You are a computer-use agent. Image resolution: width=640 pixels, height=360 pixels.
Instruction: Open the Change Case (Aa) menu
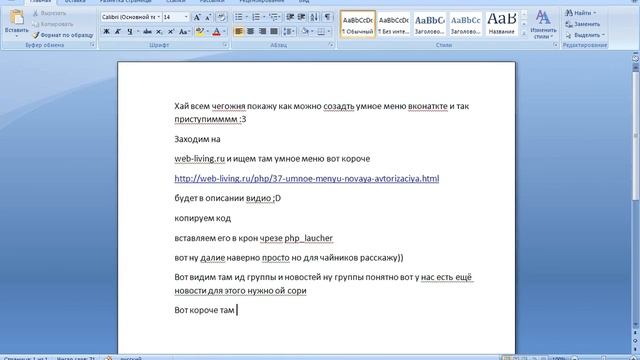(184, 31)
